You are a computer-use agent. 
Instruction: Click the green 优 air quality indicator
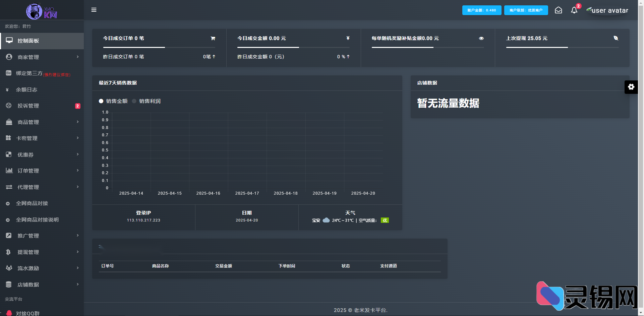385,220
